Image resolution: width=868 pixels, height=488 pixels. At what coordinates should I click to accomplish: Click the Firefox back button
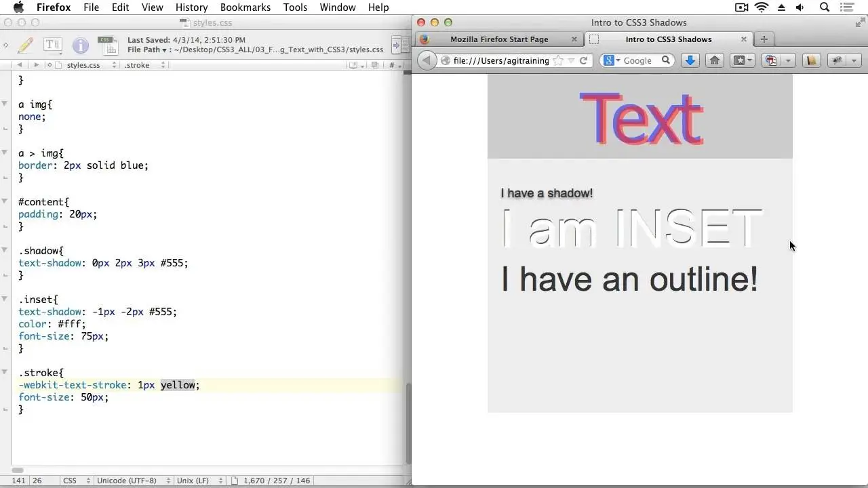coord(427,60)
